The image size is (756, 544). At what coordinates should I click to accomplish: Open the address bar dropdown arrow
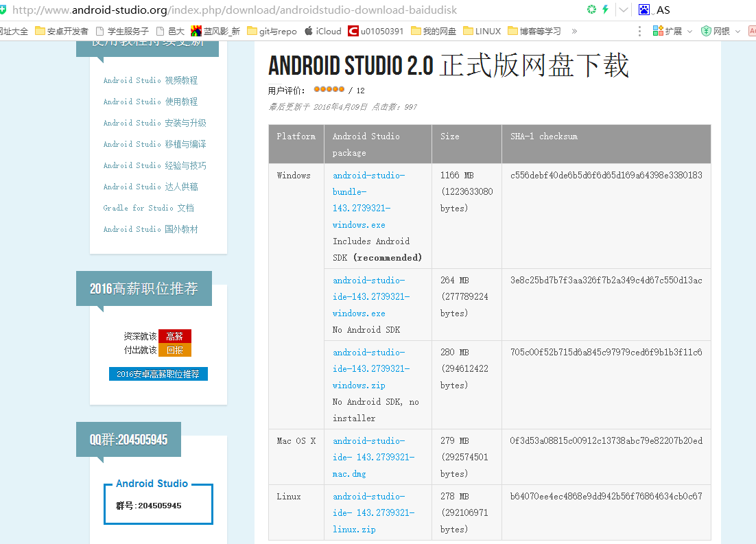point(624,10)
